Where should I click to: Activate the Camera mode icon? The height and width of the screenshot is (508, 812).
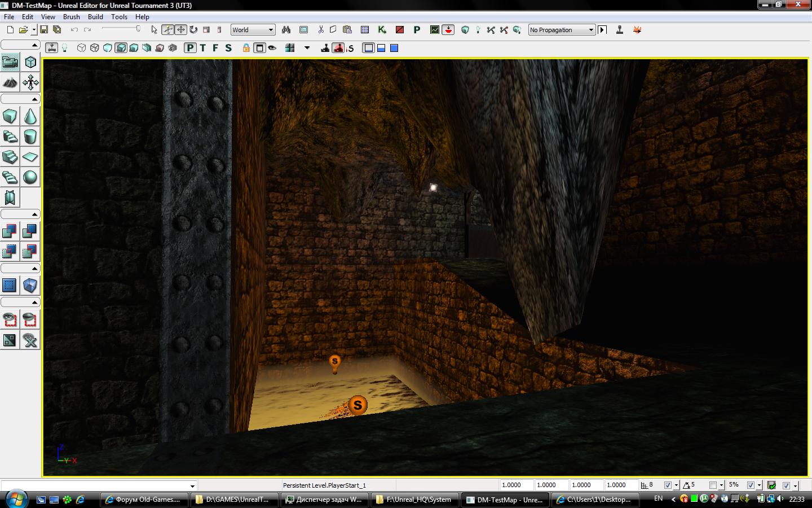[x=10, y=62]
